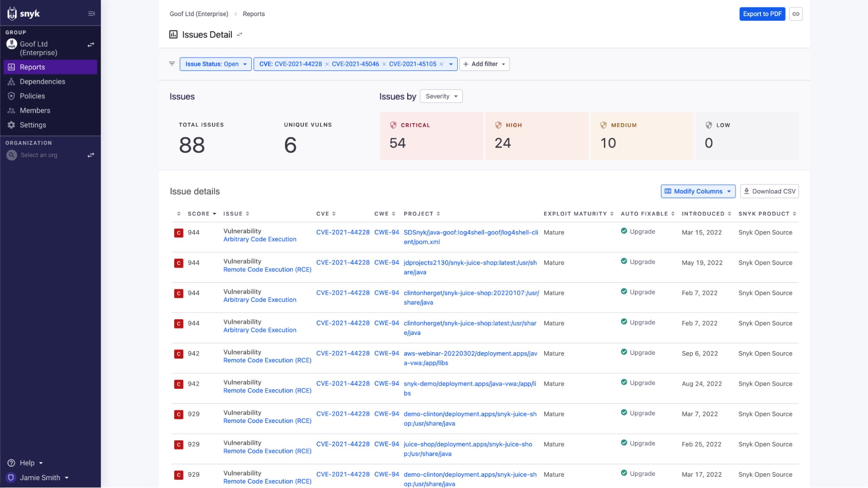Sort by Auto Fixable column
The height and width of the screenshot is (488, 868).
tap(647, 214)
